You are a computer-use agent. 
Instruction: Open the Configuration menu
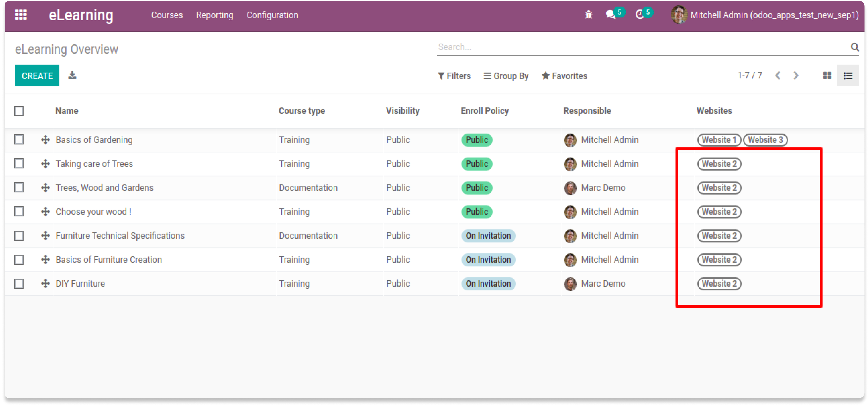click(x=272, y=15)
